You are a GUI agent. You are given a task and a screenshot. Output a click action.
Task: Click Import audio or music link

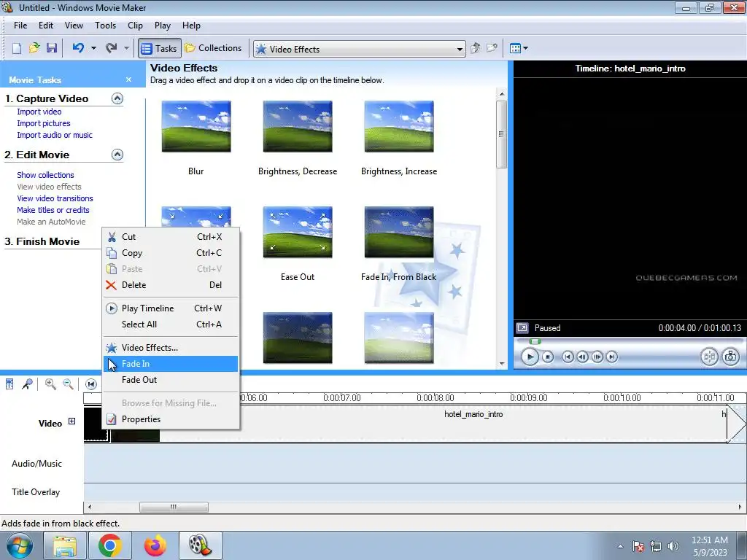(x=55, y=135)
